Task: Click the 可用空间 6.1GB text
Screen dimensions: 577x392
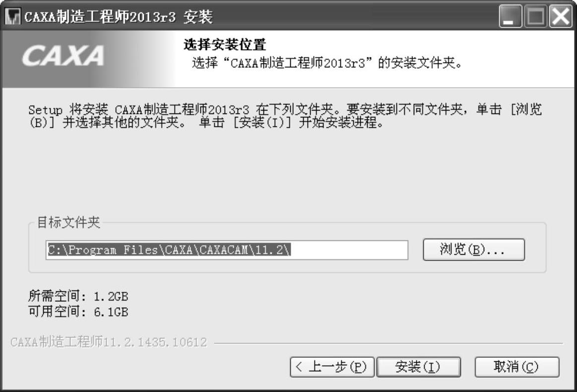Action: (78, 312)
